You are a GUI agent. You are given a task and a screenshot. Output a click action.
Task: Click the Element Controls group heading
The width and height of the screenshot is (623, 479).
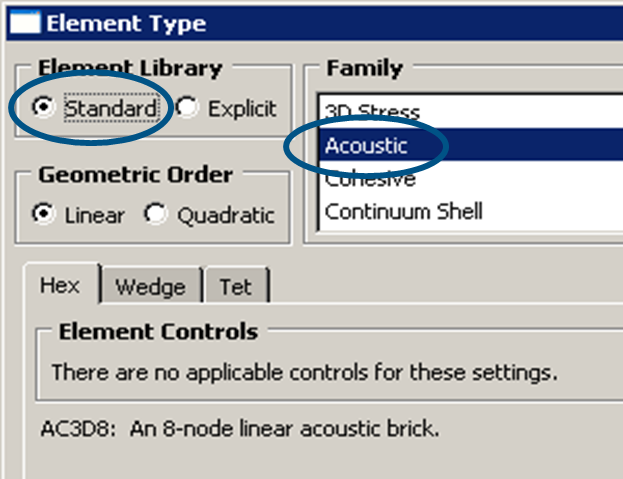pos(159,332)
